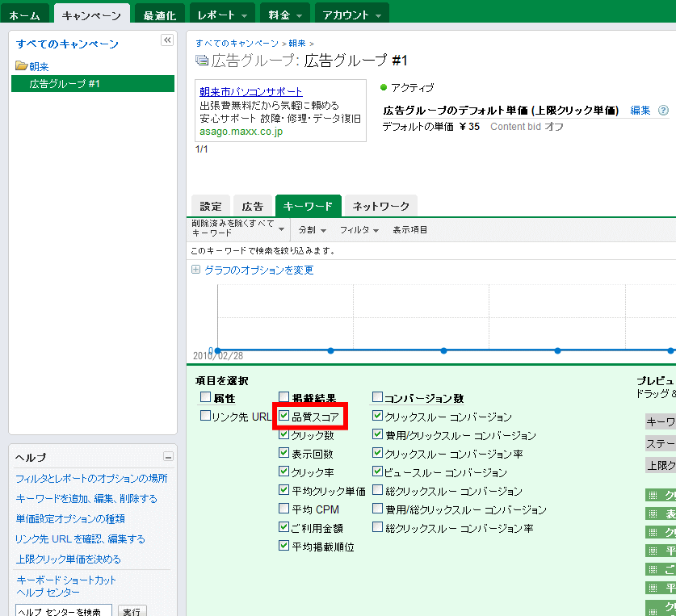This screenshot has height=616, width=676.
Task: Click help question mark icon beside 編集
Action: coord(663,111)
